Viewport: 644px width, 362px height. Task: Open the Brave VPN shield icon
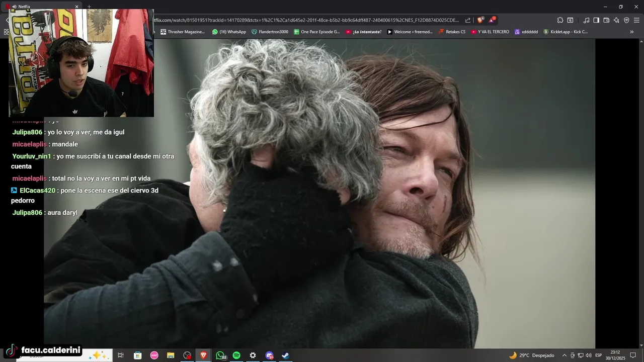626,20
